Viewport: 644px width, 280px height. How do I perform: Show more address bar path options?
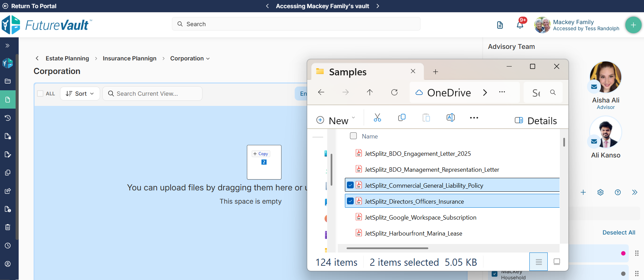[x=502, y=92]
